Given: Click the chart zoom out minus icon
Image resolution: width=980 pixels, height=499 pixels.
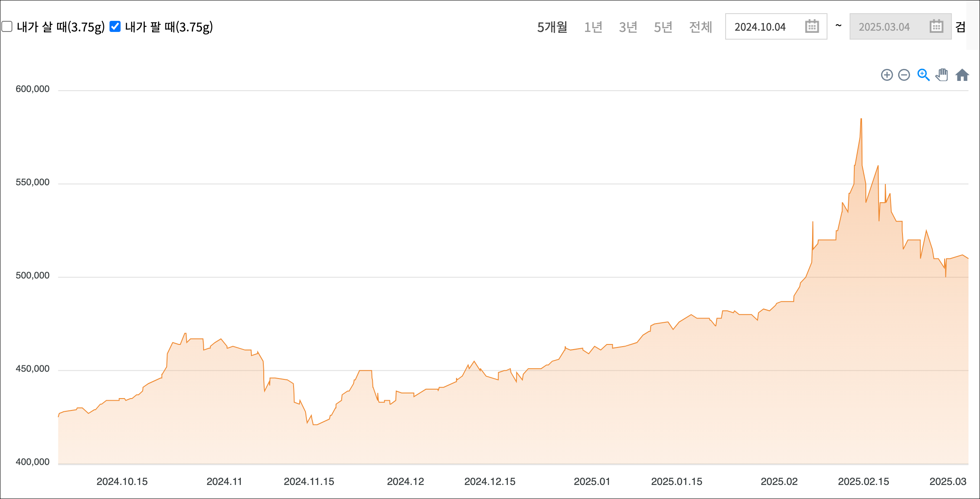Looking at the screenshot, I should tap(904, 75).
